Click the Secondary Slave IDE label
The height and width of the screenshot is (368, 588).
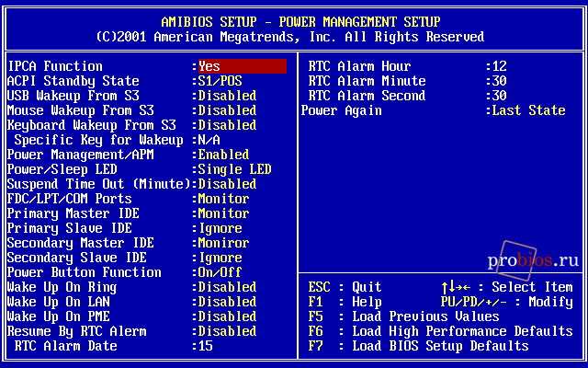click(x=77, y=258)
